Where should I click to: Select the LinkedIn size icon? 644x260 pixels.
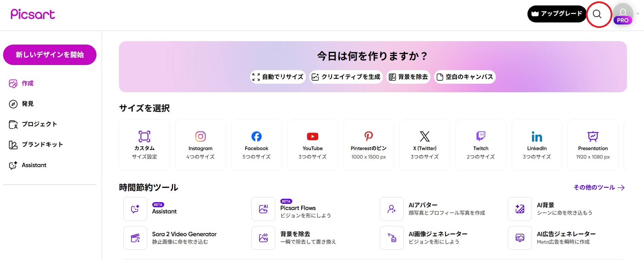tap(537, 137)
